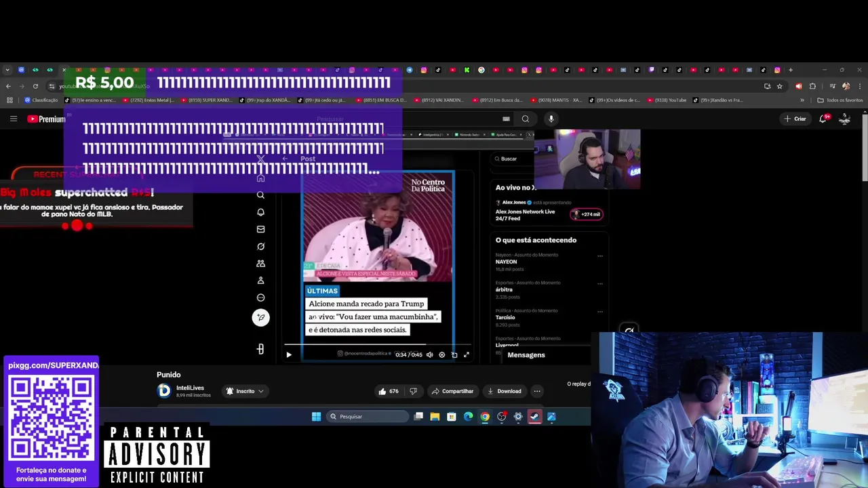Open tab search dropdown in Chrome
868x488 pixels.
pos(7,70)
